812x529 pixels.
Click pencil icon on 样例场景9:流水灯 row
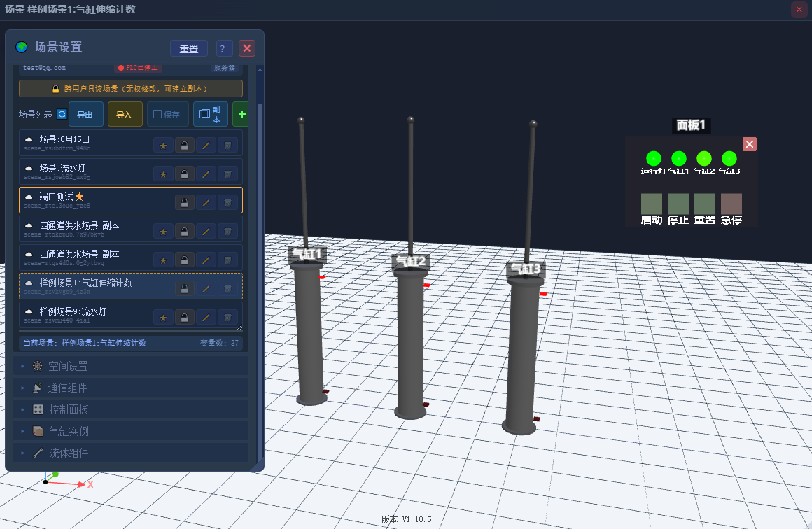pos(206,317)
